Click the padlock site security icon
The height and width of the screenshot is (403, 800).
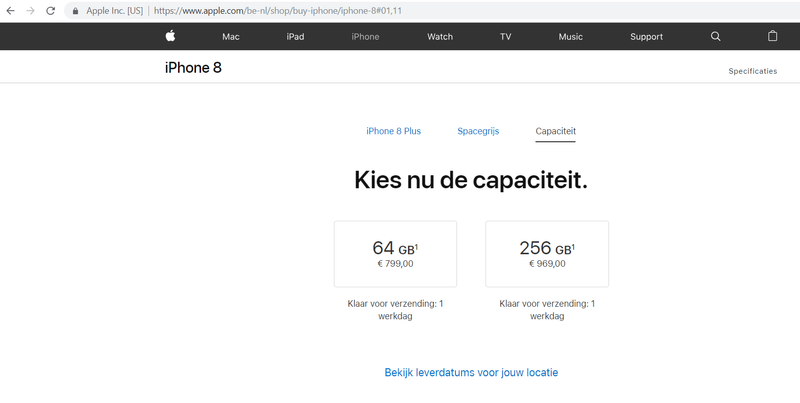75,10
